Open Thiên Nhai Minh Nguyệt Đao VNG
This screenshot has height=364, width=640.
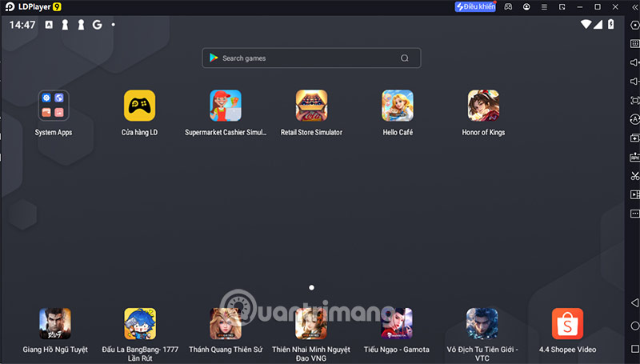[x=311, y=324]
